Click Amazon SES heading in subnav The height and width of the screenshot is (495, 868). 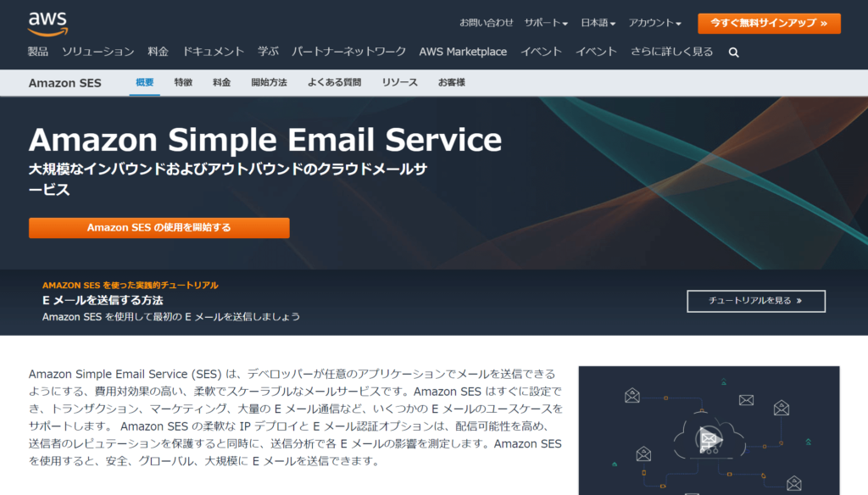[64, 83]
